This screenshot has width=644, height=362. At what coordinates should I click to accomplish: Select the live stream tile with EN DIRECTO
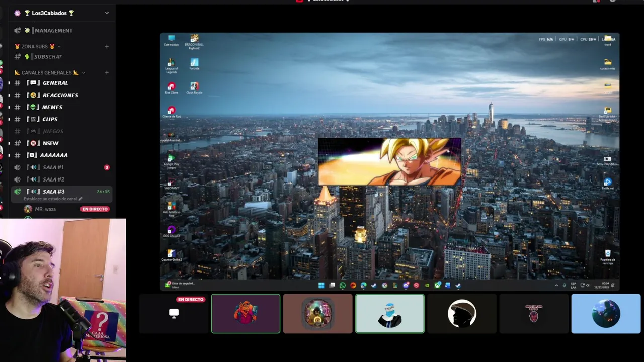(x=174, y=314)
